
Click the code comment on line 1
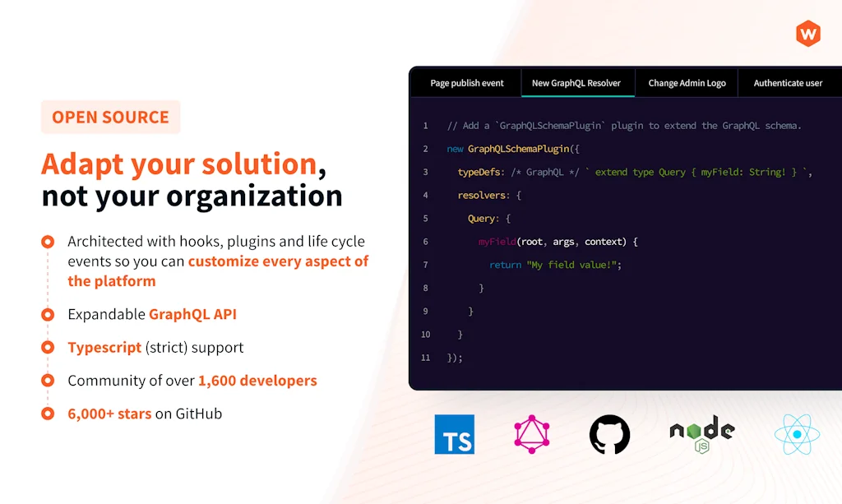point(624,126)
